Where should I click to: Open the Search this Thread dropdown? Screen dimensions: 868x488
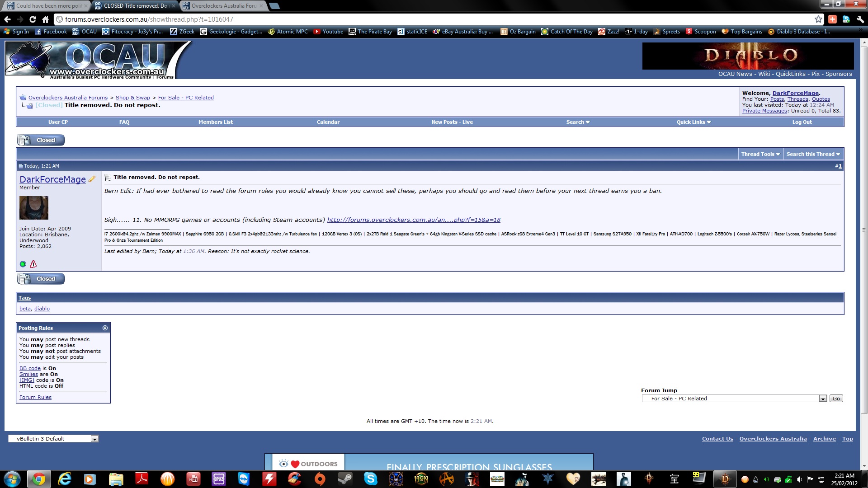pyautogui.click(x=813, y=154)
